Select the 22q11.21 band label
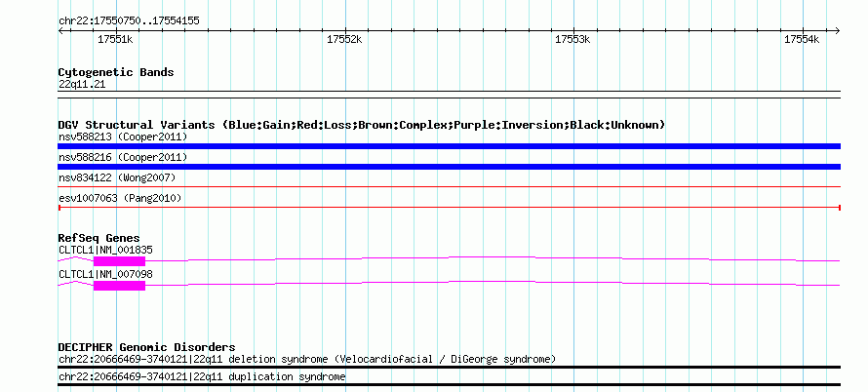 [x=82, y=85]
